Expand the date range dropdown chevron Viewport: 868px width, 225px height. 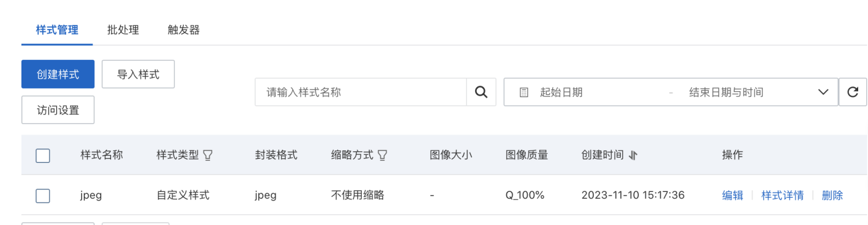(823, 92)
